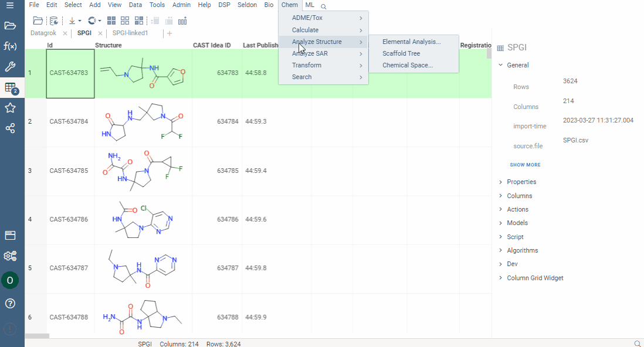Viewport: 644px width, 347px height.
Task: Click the settings gears icon in lower sidebar
Action: click(10, 256)
